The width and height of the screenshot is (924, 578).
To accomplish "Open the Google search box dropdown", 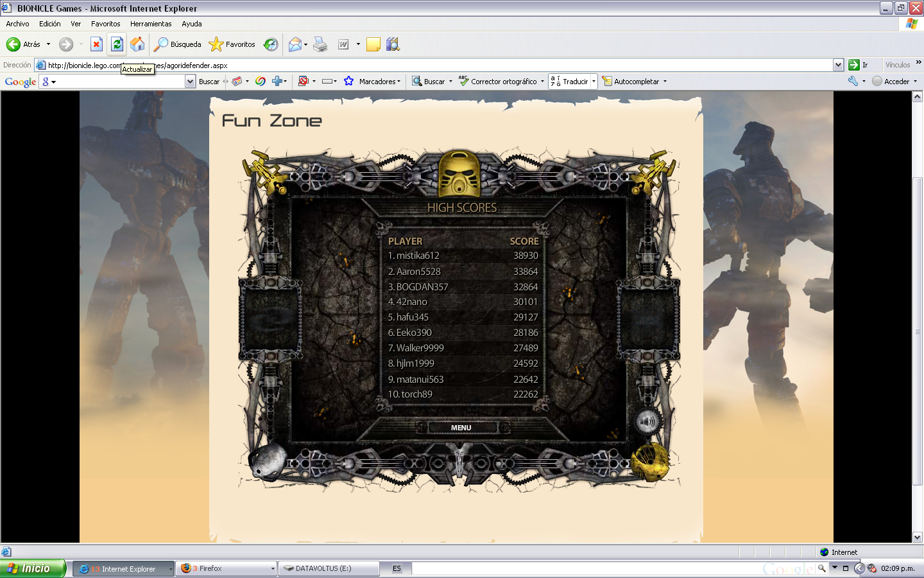I will pyautogui.click(x=190, y=82).
